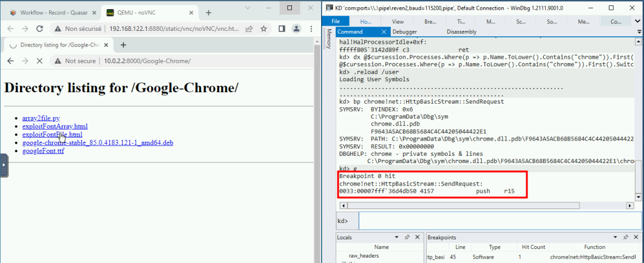Open the array2file.py link
The height and width of the screenshot is (263, 644).
coord(41,118)
